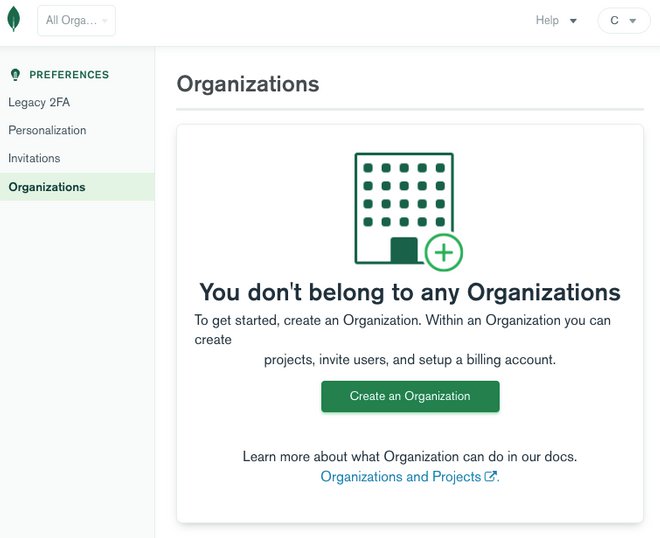
Task: Open the Organizations and Projects docs link
Action: tap(401, 477)
